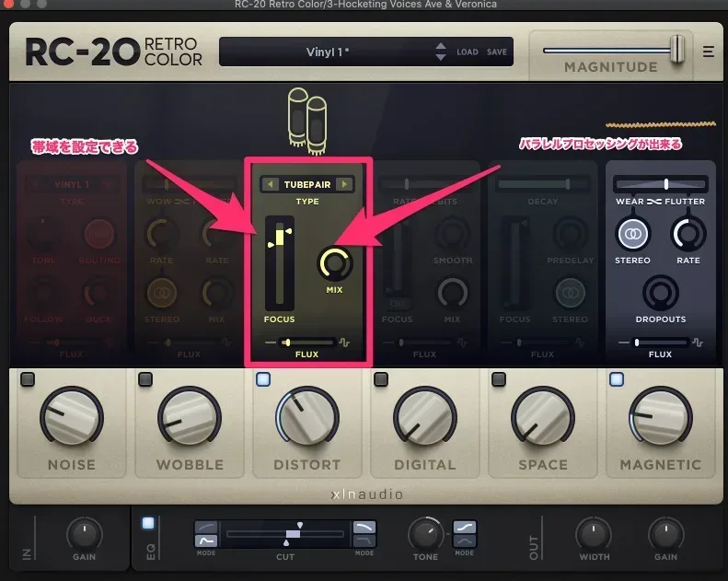
Task: Step to the next preset using down arrow
Action: [441, 57]
